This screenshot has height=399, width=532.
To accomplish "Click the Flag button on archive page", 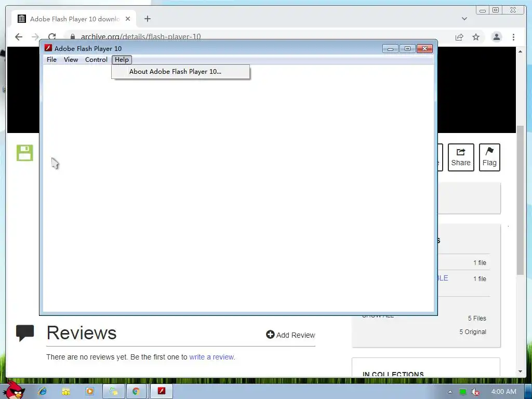I will pos(489,157).
